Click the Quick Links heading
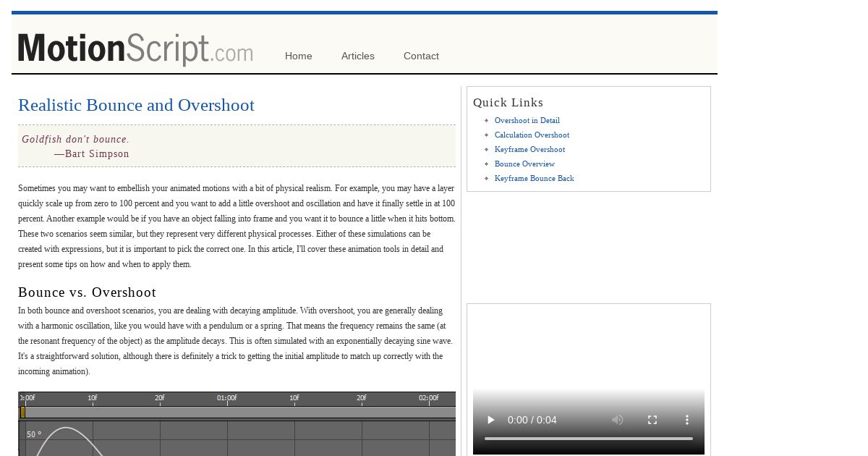This screenshot has height=456, width=868. coord(508,103)
